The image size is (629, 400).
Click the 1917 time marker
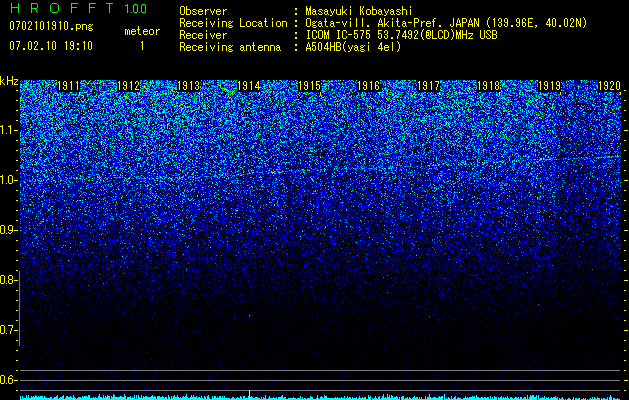[x=429, y=86]
